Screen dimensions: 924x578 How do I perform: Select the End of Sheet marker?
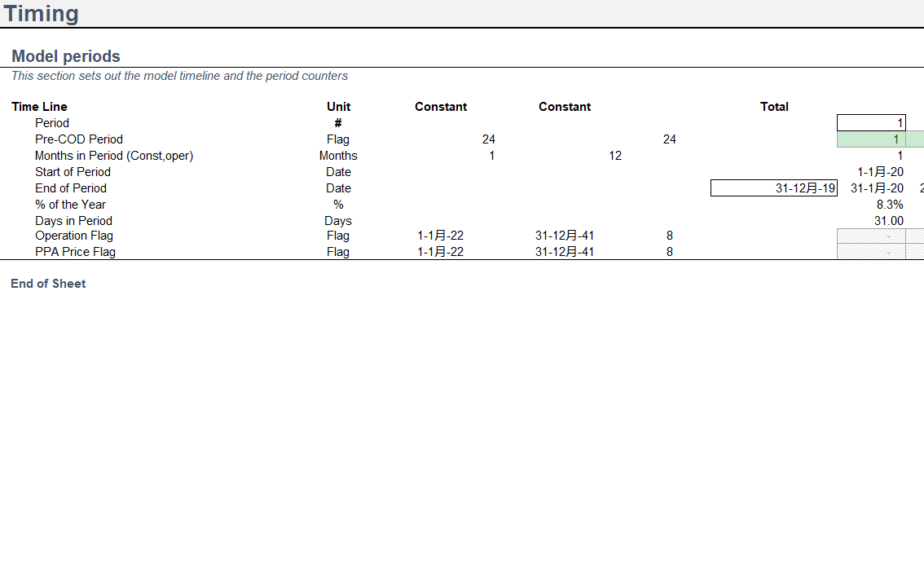coord(48,284)
